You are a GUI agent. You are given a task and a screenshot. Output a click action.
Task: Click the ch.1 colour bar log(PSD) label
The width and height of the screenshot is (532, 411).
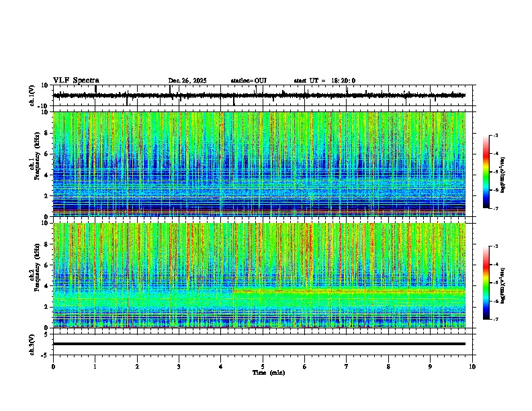503,175
